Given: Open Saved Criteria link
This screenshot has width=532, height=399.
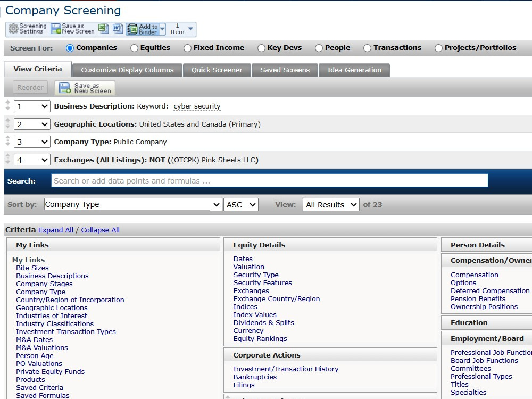Looking at the screenshot, I should 39,387.
